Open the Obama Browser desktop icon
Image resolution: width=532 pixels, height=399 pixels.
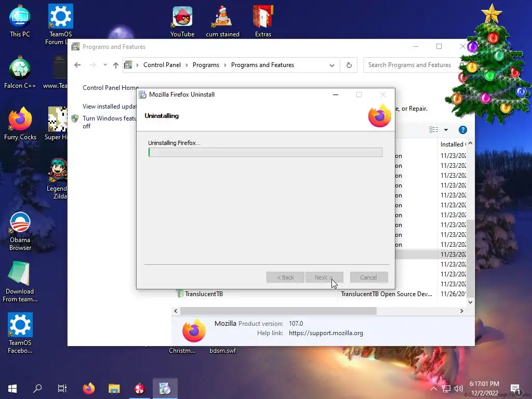point(20,231)
